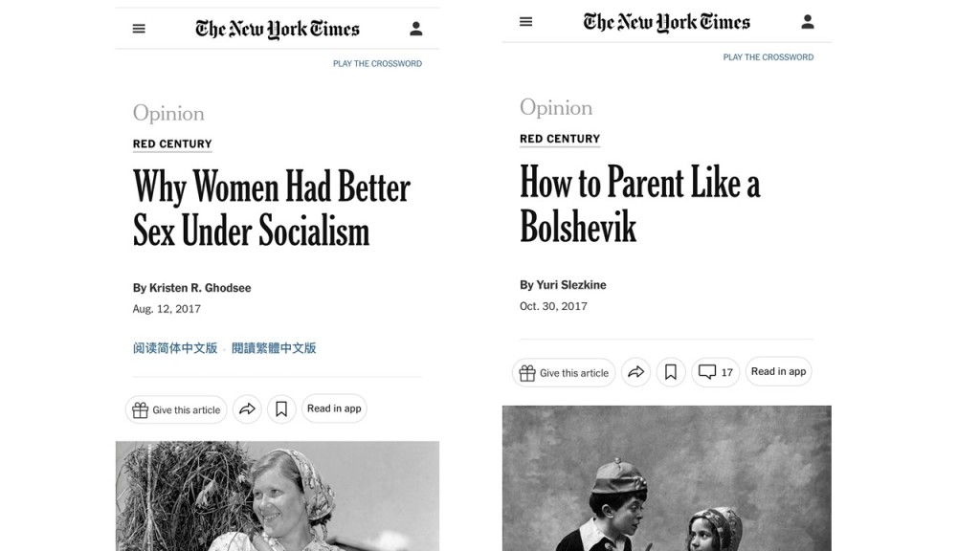The image size is (980, 551).
Task: Open account profile icon on left page
Action: (x=415, y=29)
